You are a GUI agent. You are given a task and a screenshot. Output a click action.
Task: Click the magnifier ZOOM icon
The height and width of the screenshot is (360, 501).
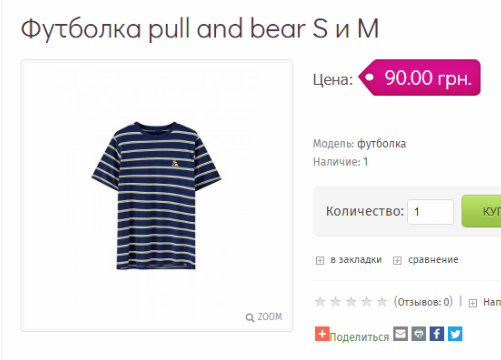click(x=250, y=318)
